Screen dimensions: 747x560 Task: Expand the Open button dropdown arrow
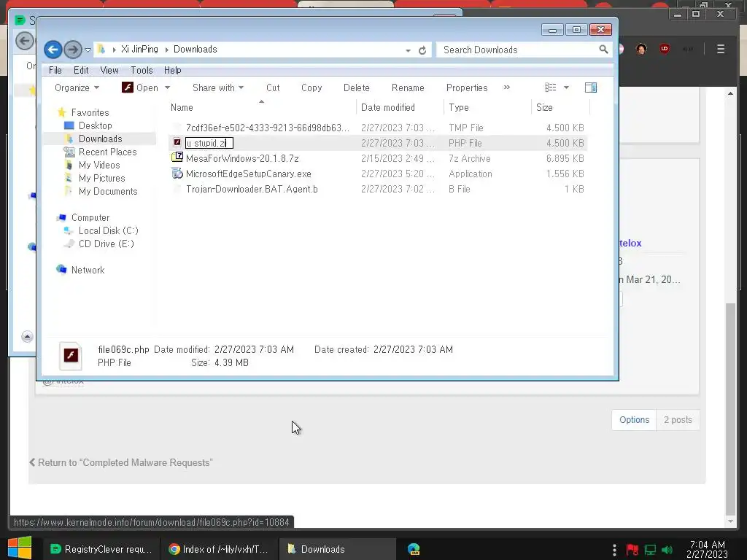coord(167,87)
